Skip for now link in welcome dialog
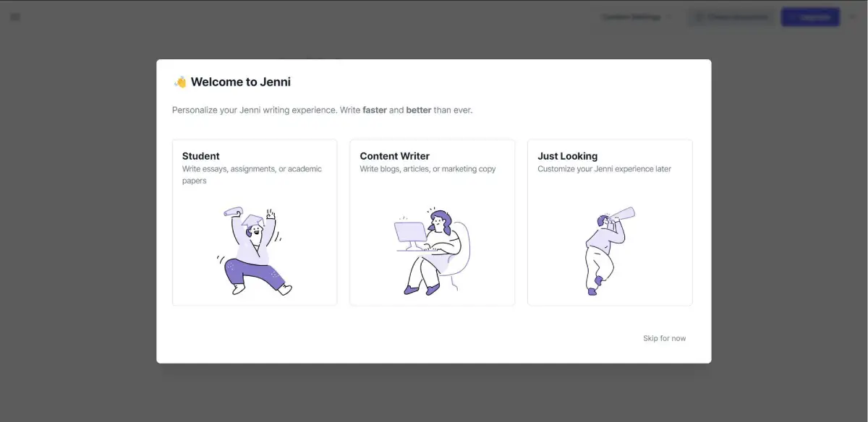This screenshot has width=868, height=422. tap(664, 338)
